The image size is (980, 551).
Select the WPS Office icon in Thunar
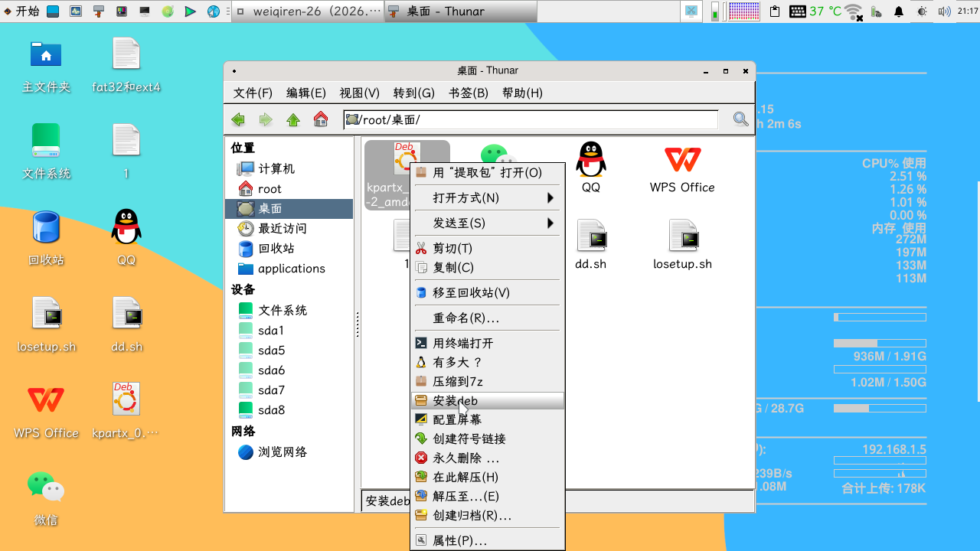682,167
